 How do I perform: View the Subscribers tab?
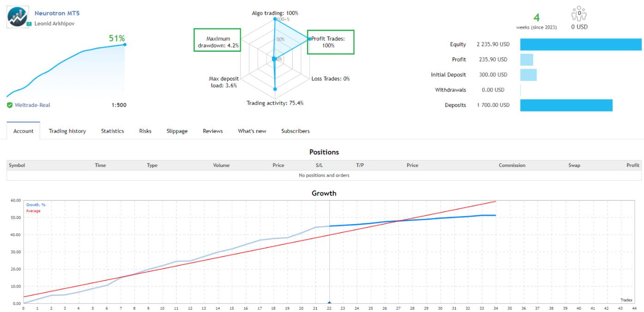point(295,131)
